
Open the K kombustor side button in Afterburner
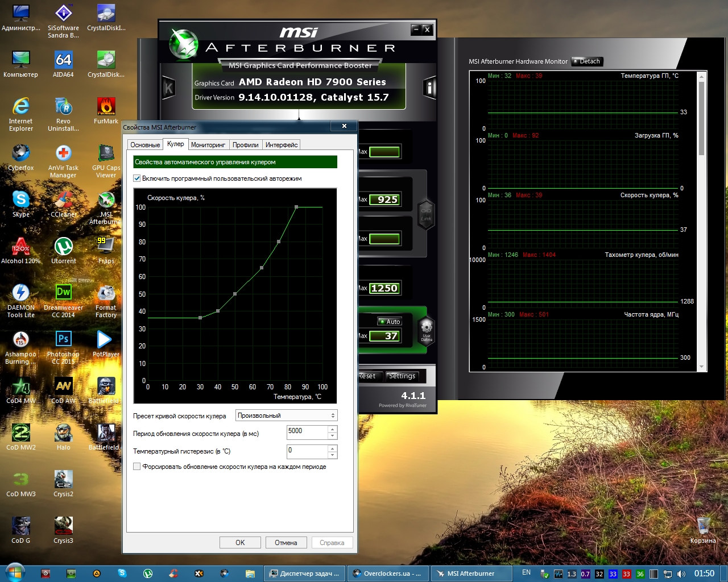(x=168, y=88)
